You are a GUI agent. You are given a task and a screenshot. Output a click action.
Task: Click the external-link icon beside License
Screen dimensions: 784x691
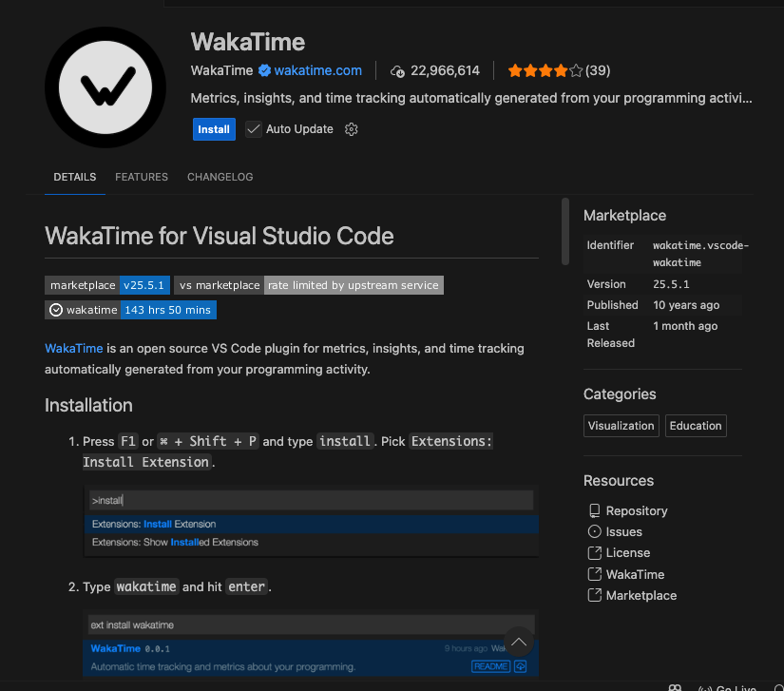[595, 552]
